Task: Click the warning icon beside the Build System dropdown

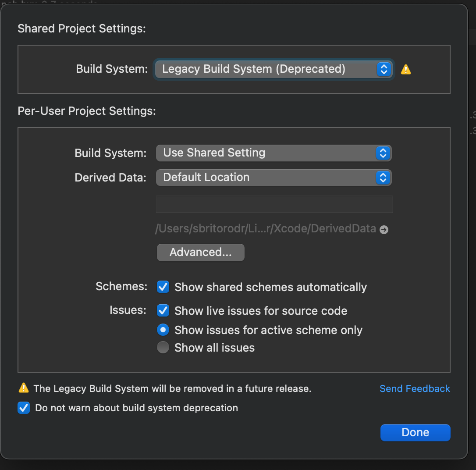Action: coord(405,69)
